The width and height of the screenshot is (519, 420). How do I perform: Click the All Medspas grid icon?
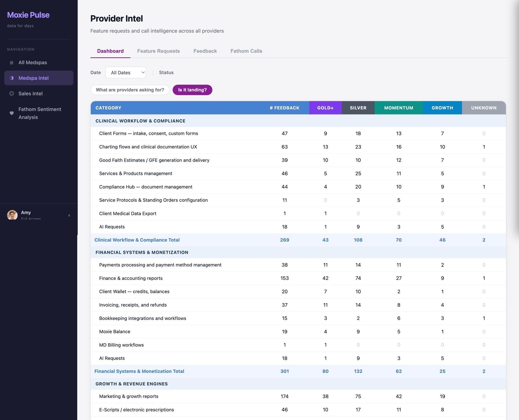point(12,63)
